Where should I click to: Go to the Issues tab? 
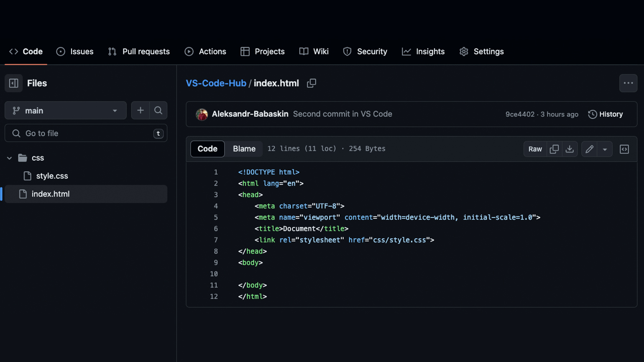75,51
